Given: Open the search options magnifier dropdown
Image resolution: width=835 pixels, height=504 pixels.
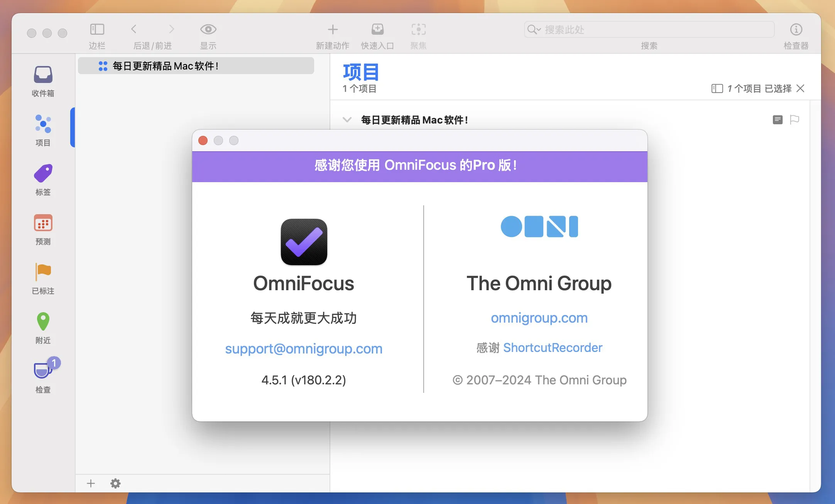Looking at the screenshot, I should 534,29.
